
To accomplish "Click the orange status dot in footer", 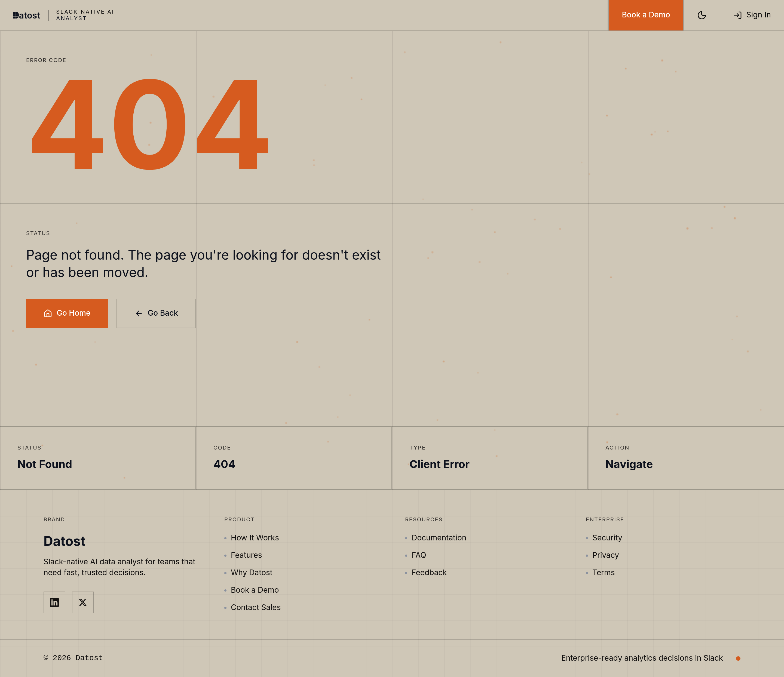I will 738,658.
